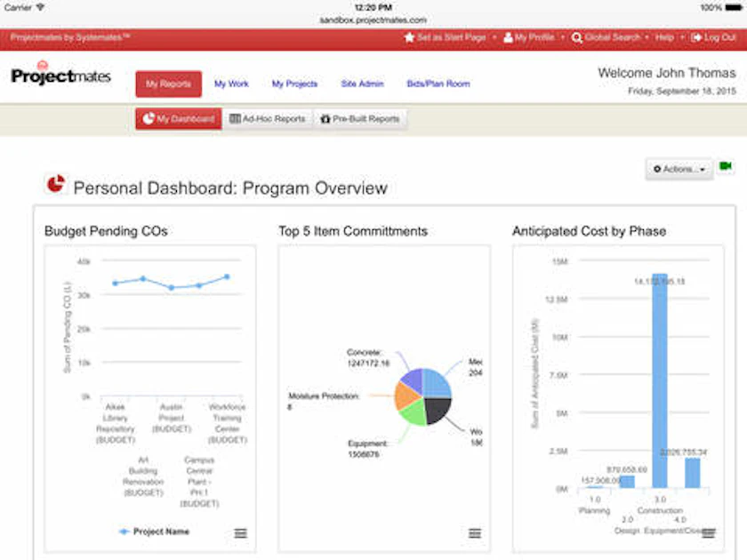Switch to Ad-Hoc Reports
Image resolution: width=747 pixels, height=560 pixels.
(268, 118)
